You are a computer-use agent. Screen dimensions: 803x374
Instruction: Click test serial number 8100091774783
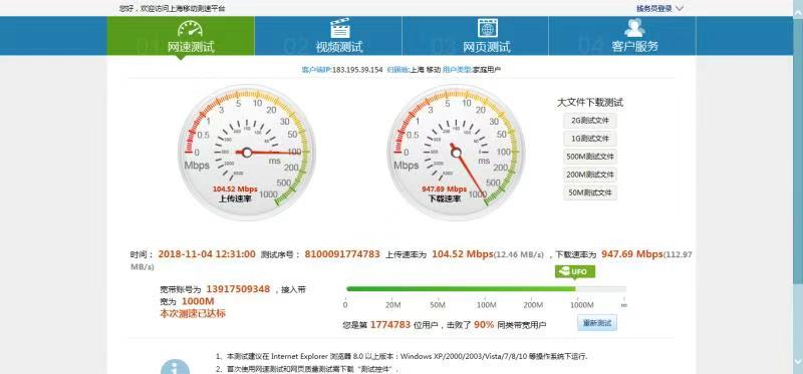coord(342,254)
